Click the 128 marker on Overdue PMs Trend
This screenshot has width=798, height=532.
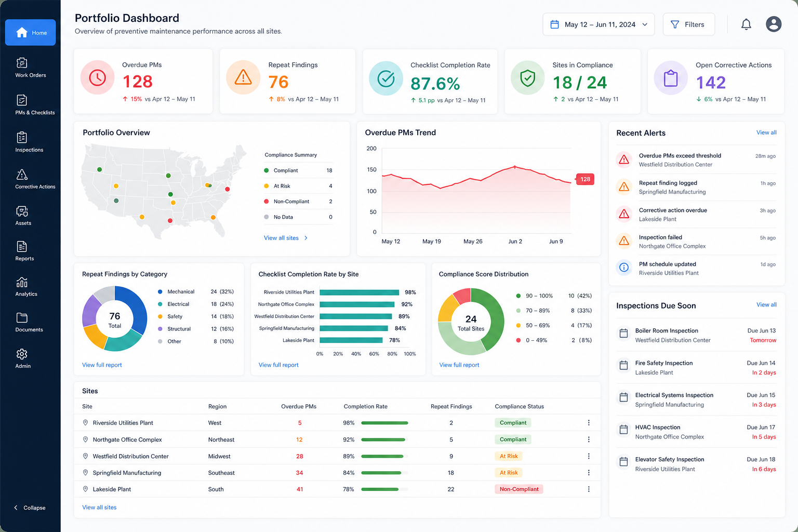(585, 179)
